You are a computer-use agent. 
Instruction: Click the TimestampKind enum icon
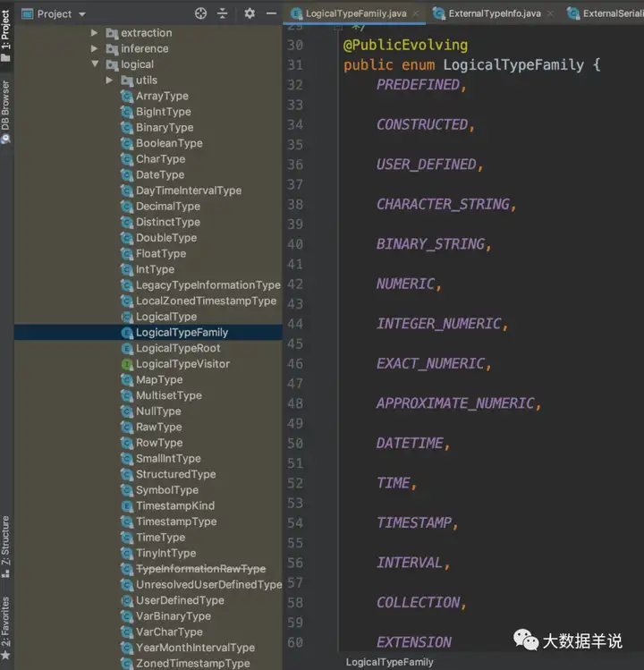127,506
